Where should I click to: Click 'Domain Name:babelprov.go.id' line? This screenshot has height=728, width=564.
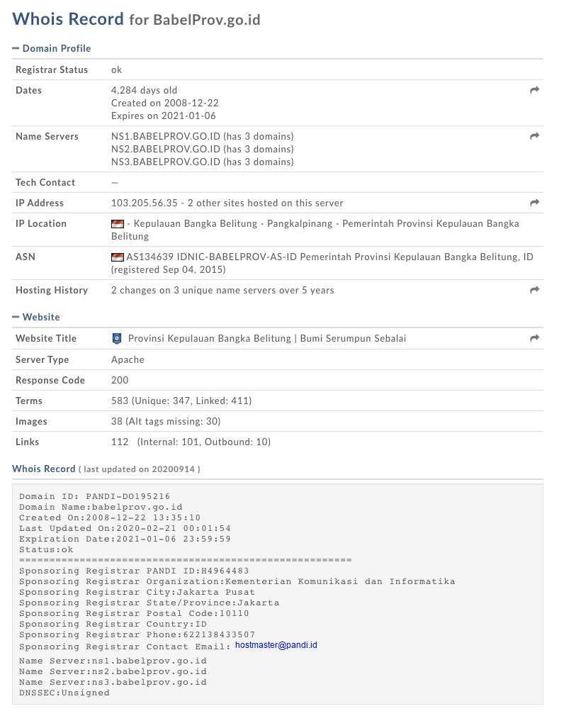tap(101, 507)
